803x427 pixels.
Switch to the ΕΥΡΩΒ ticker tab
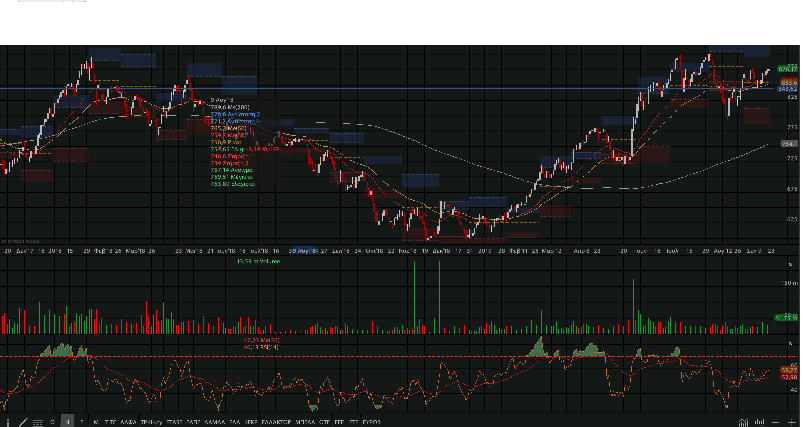tap(372, 422)
